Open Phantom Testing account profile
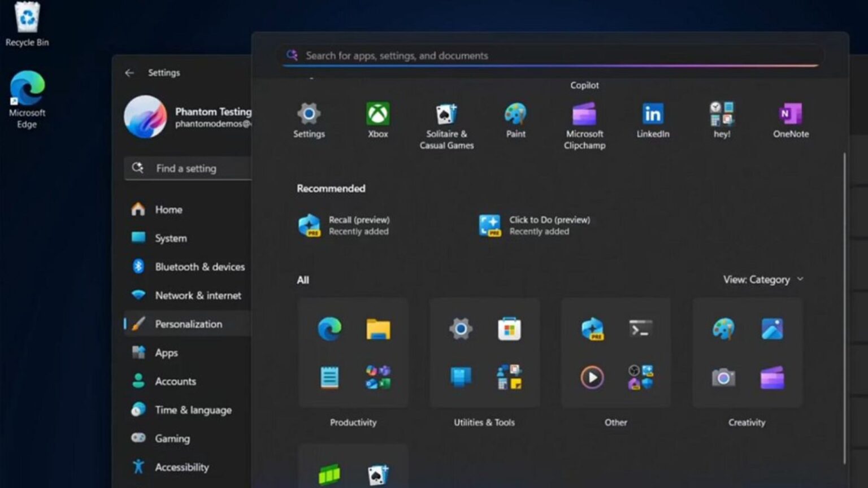 coord(188,117)
